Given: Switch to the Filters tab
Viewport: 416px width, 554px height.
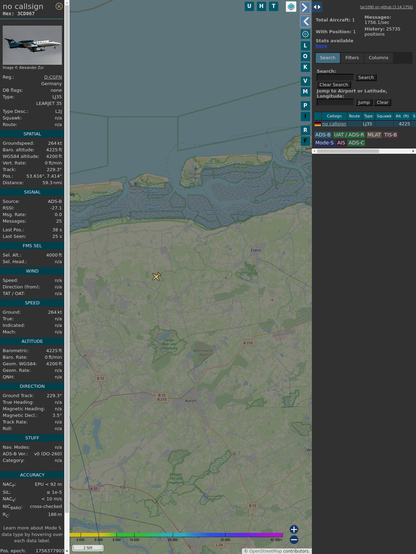Looking at the screenshot, I should (352, 58).
